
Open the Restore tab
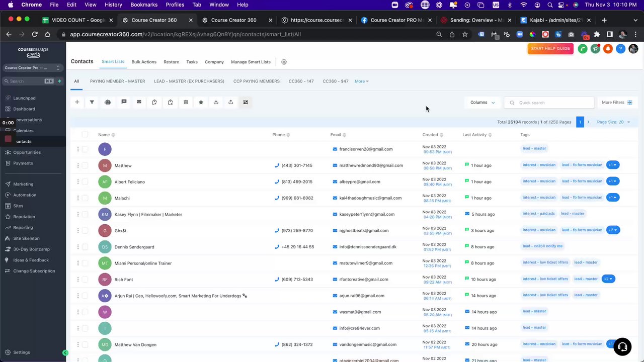click(171, 62)
